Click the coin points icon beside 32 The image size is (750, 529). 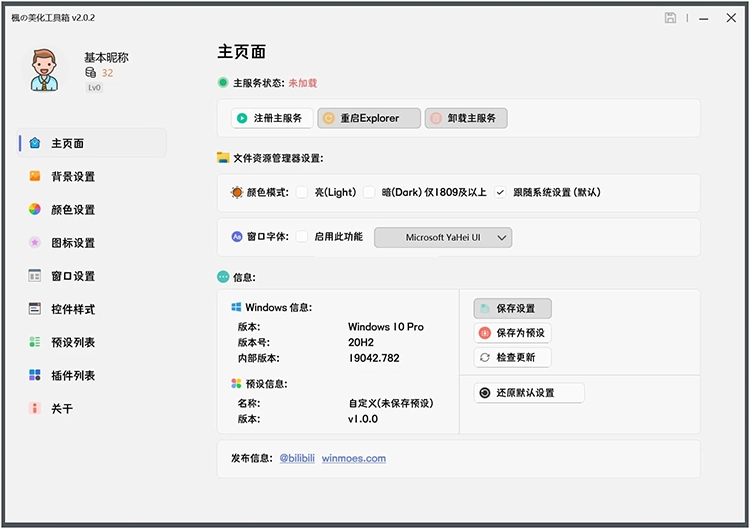(91, 73)
